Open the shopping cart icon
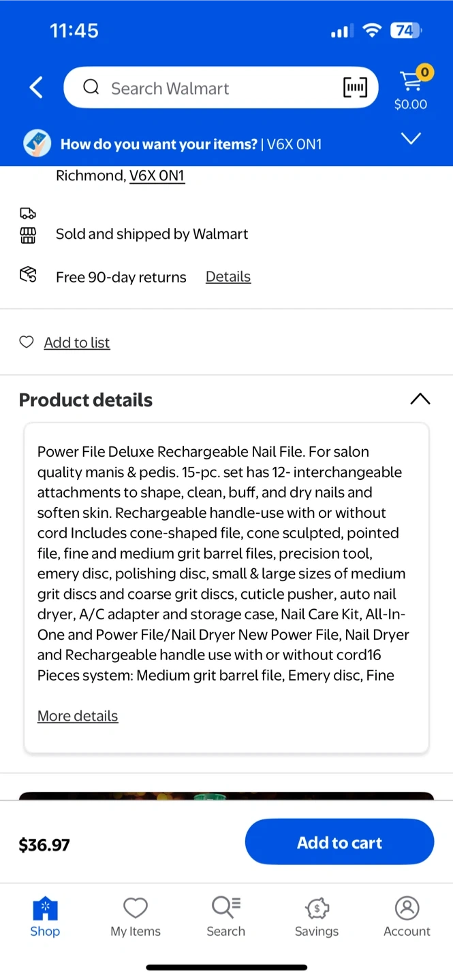The height and width of the screenshot is (980, 453). pyautogui.click(x=411, y=82)
